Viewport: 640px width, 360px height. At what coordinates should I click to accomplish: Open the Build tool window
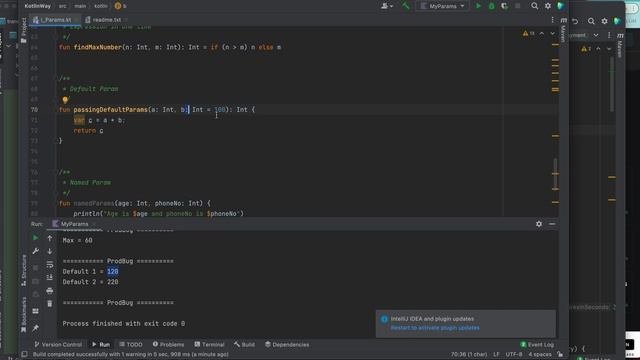(x=244, y=344)
